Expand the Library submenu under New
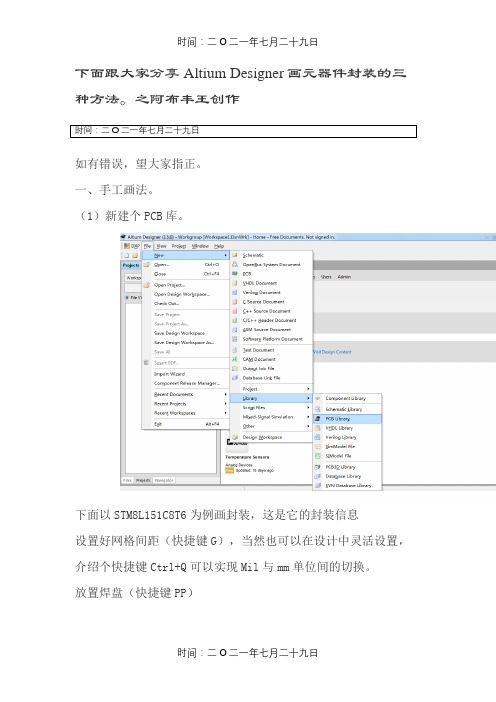 [x=271, y=398]
